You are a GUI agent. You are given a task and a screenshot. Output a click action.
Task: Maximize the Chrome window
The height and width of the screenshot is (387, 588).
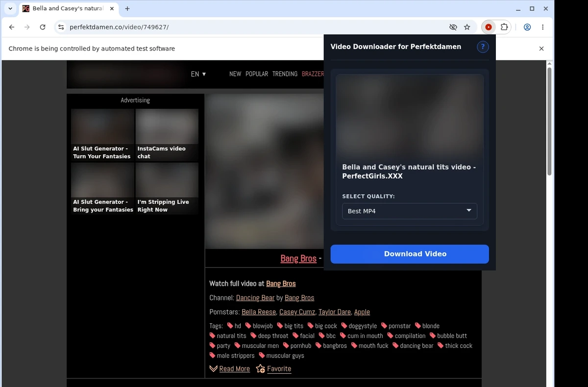(532, 8)
